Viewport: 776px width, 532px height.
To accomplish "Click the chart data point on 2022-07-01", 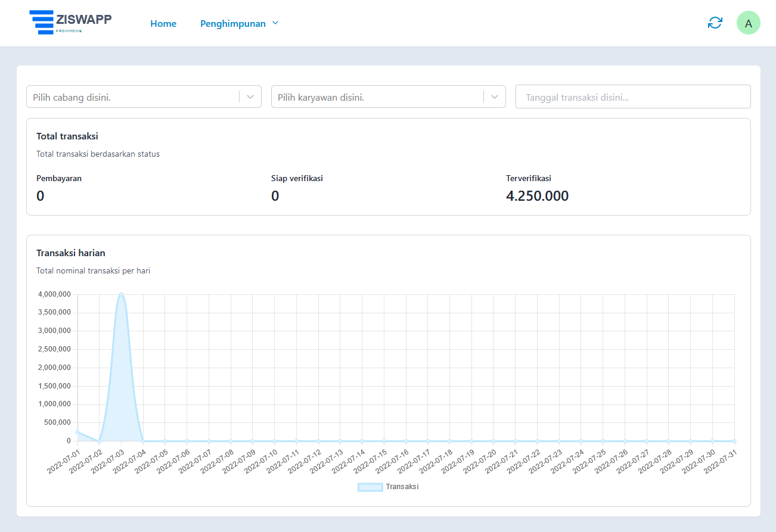I will tap(77, 432).
